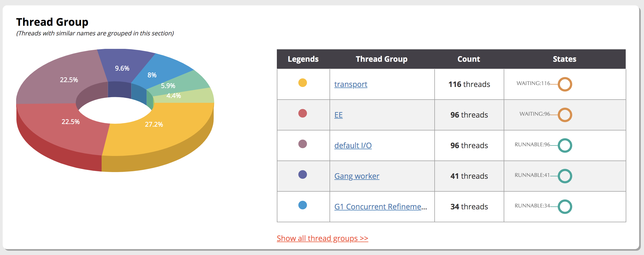Expand Show all thread groups
Screen dimensions: 644x255
point(322,238)
